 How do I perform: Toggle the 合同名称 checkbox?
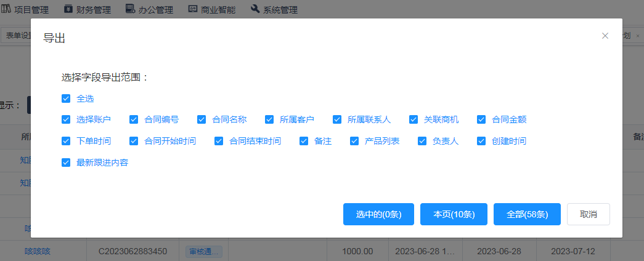[202, 119]
